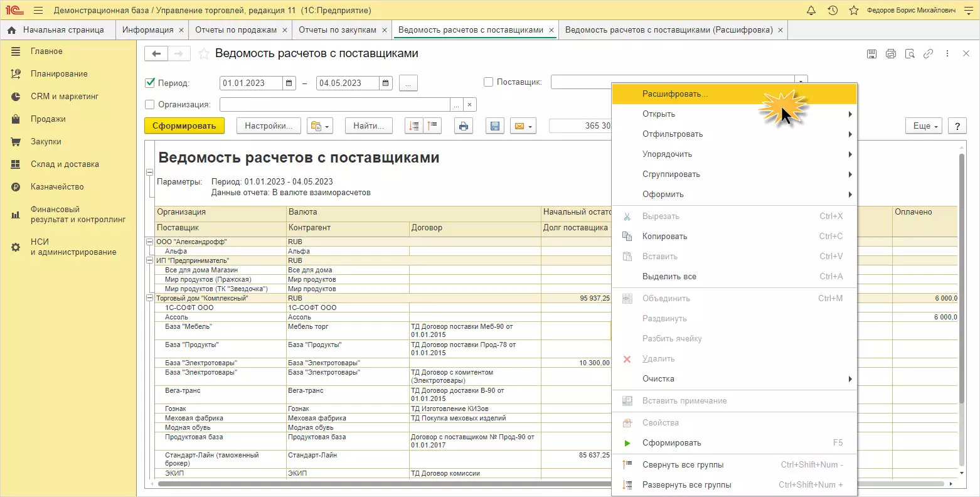
Task: Click the blue floppy save icon in toolbar
Action: click(495, 126)
